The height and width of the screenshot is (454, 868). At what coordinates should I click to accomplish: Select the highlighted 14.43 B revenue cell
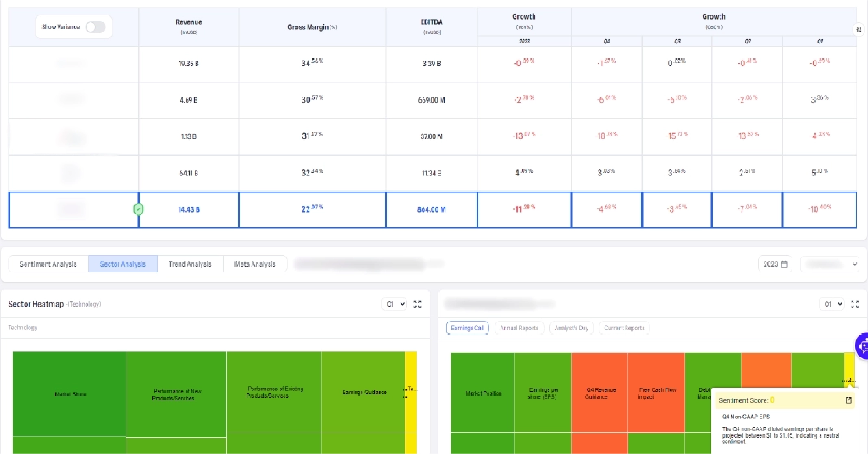tap(189, 210)
